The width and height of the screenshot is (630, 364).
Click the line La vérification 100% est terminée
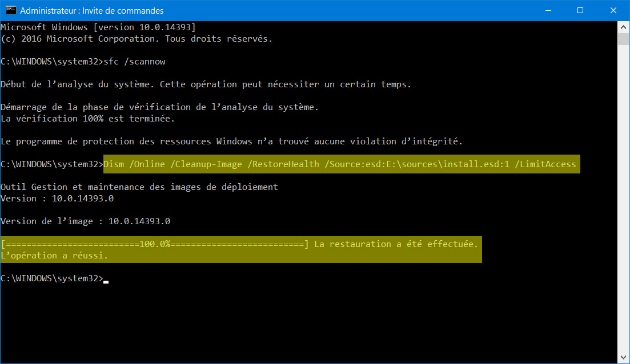click(88, 119)
